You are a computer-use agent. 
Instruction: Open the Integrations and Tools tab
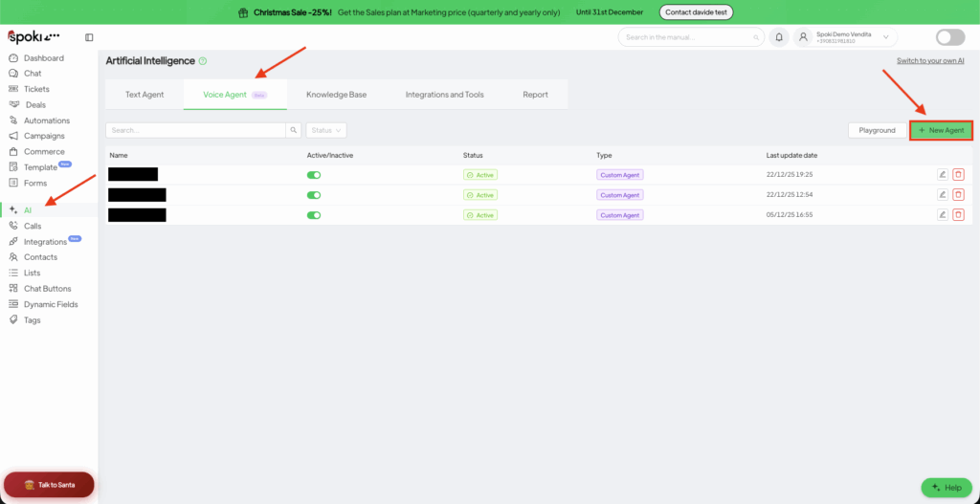(444, 95)
